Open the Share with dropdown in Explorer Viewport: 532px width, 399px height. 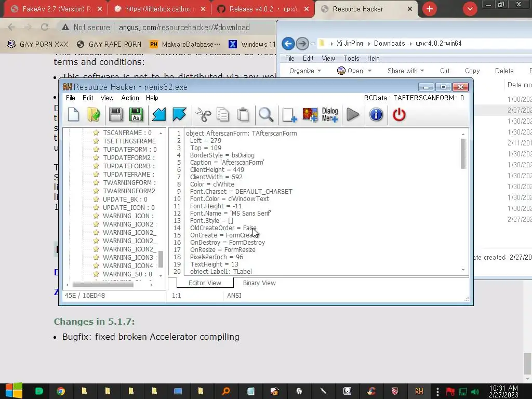405,71
